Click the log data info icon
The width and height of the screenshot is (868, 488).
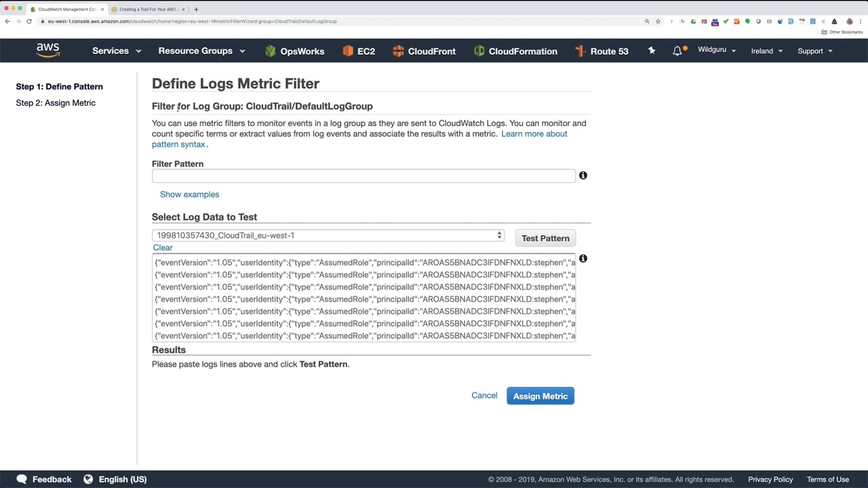583,259
